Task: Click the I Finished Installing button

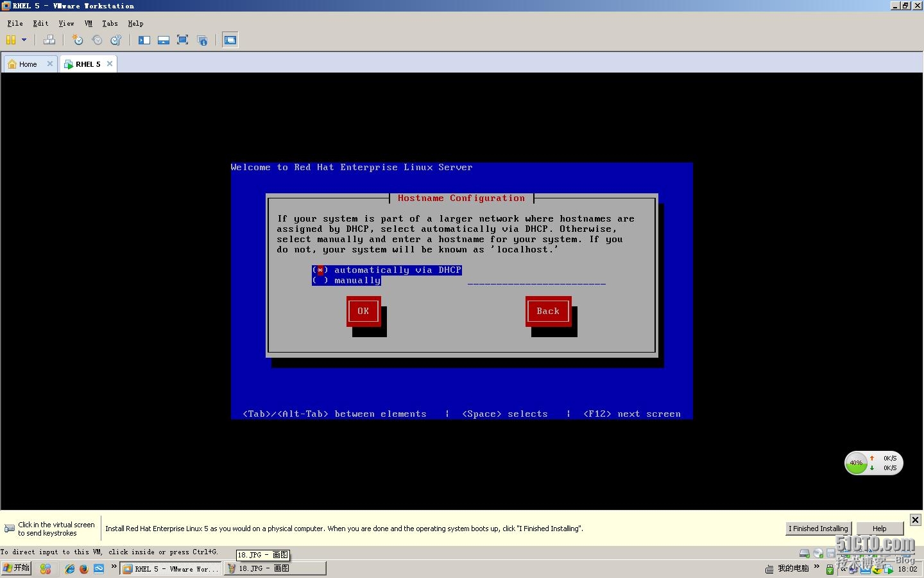Action: (x=818, y=529)
